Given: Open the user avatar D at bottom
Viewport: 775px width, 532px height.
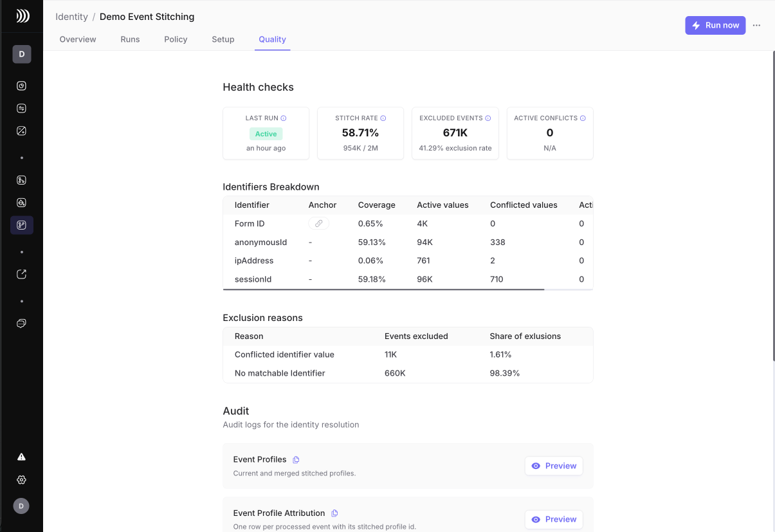Looking at the screenshot, I should point(21,506).
